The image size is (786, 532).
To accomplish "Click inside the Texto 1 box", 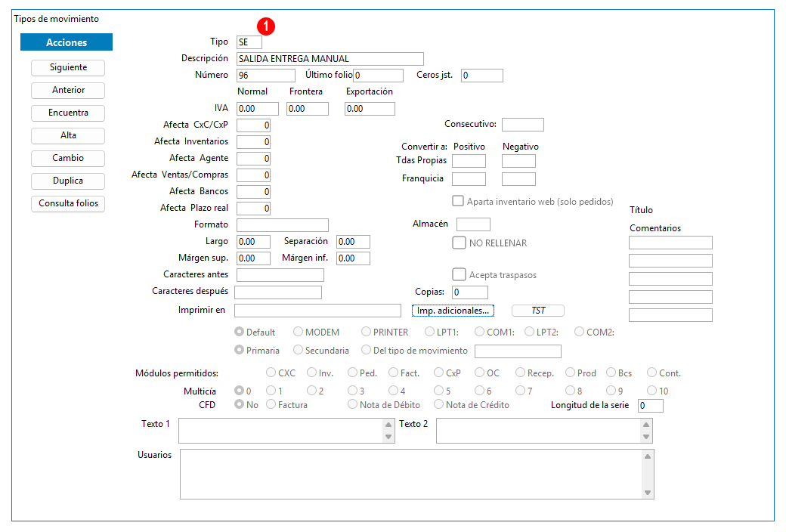I will point(280,431).
